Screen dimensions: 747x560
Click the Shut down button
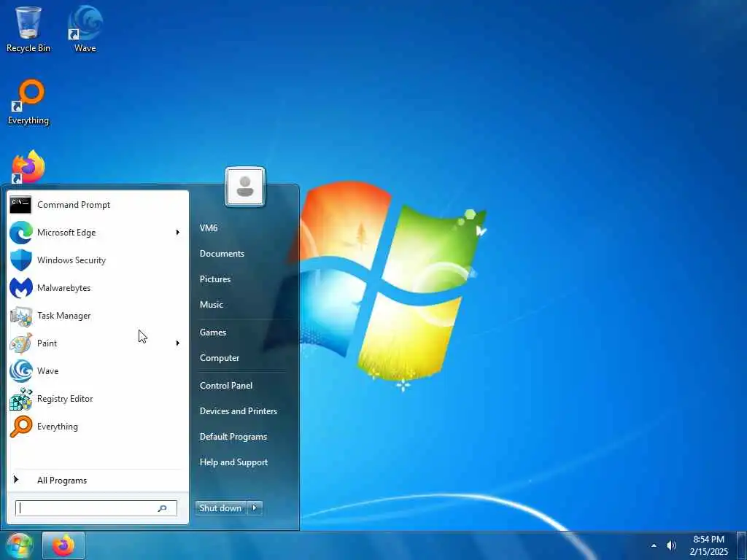pos(221,508)
